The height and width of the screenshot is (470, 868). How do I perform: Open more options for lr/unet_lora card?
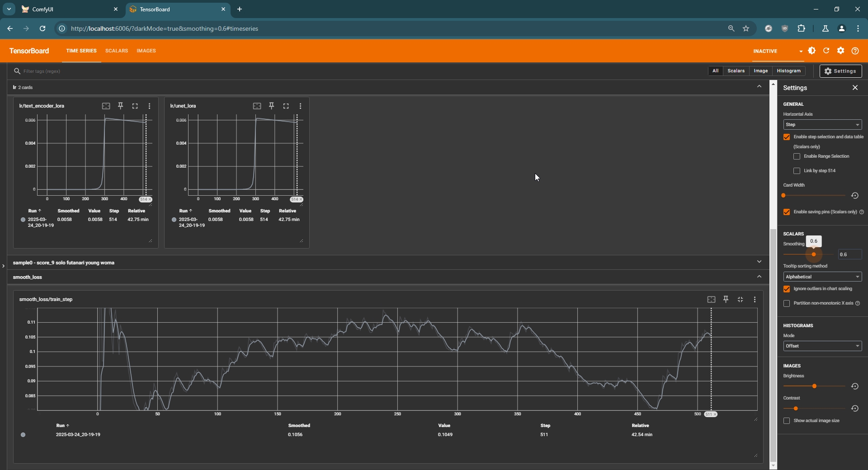coord(300,106)
